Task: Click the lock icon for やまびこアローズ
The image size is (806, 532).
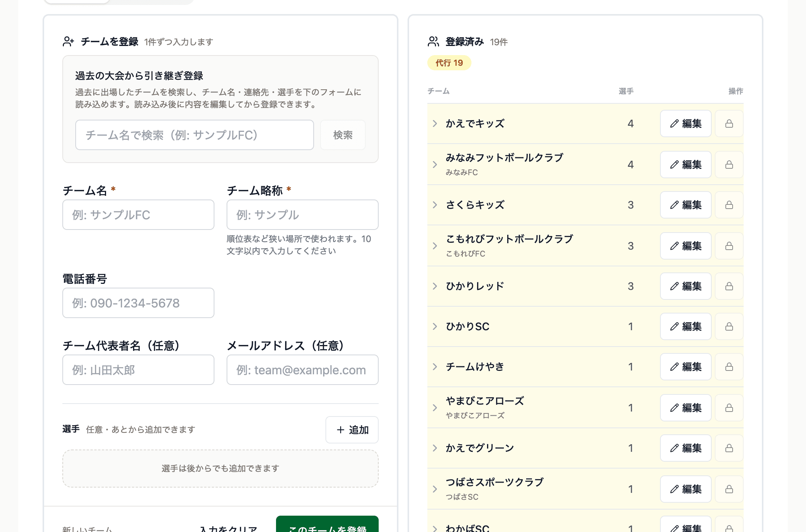Action: click(729, 408)
